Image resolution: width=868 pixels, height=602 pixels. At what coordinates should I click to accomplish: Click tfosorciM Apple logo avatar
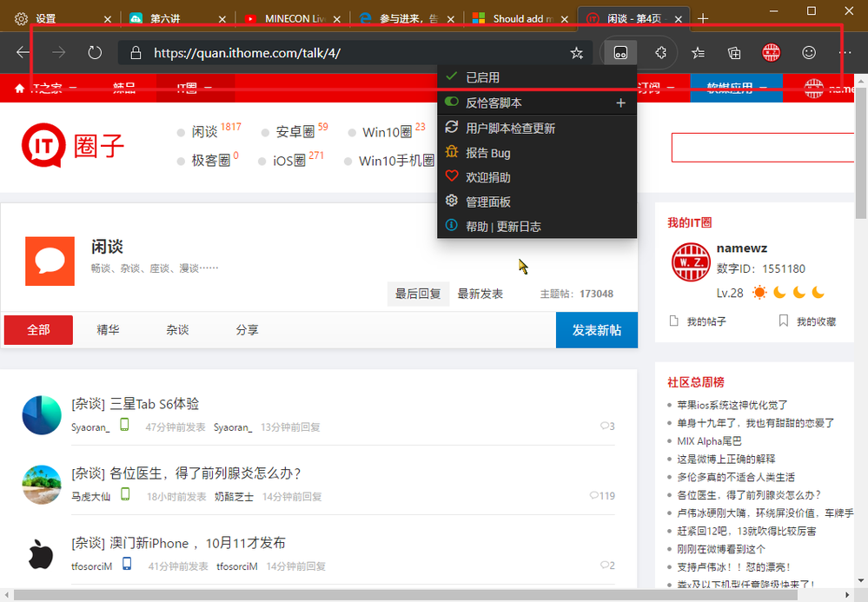pyautogui.click(x=42, y=554)
